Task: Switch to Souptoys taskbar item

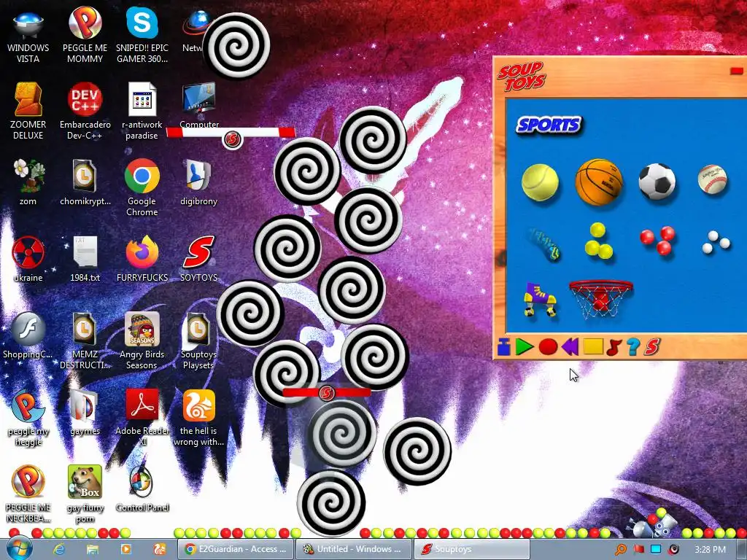Action: (x=472, y=549)
